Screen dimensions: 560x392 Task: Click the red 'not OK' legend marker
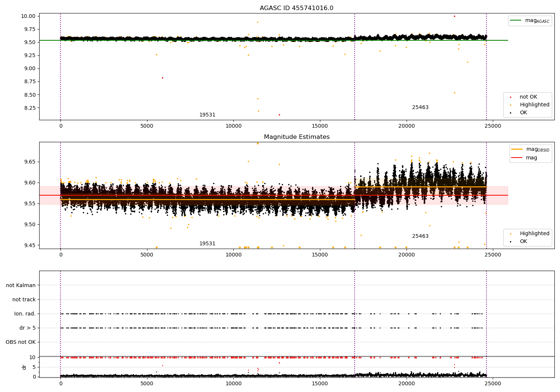click(x=510, y=97)
